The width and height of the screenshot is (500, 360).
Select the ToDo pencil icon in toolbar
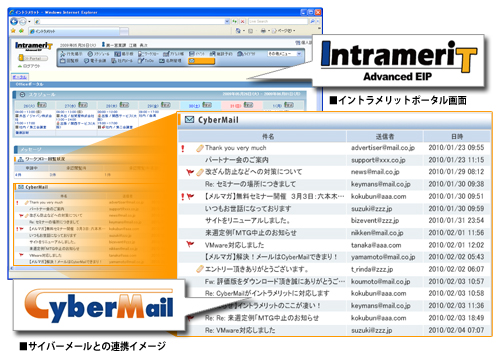click(141, 61)
